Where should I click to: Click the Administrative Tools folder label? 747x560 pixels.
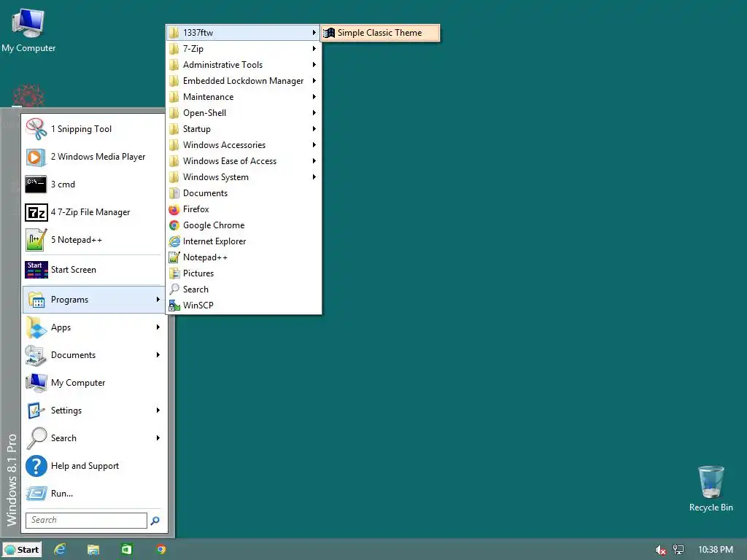pyautogui.click(x=223, y=65)
